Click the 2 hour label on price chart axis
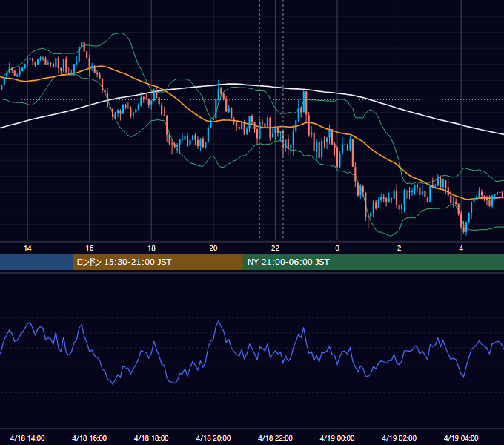Image resolution: width=504 pixels, height=445 pixels. click(x=399, y=248)
